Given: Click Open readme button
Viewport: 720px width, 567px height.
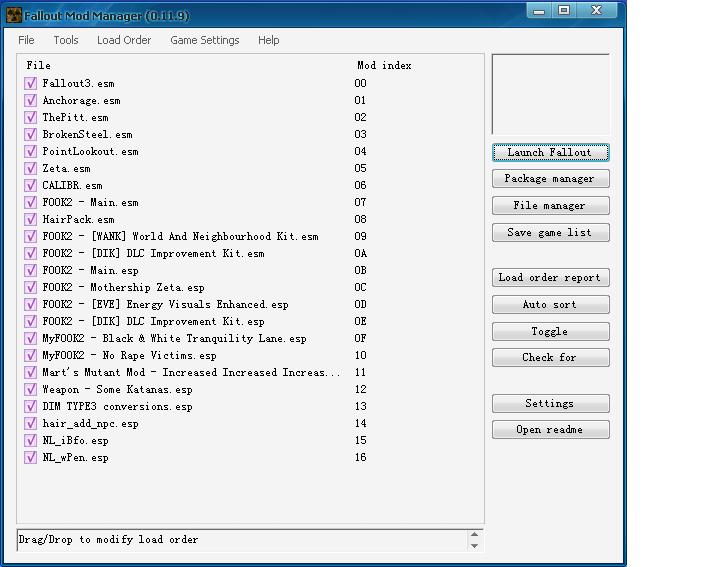Looking at the screenshot, I should [551, 430].
